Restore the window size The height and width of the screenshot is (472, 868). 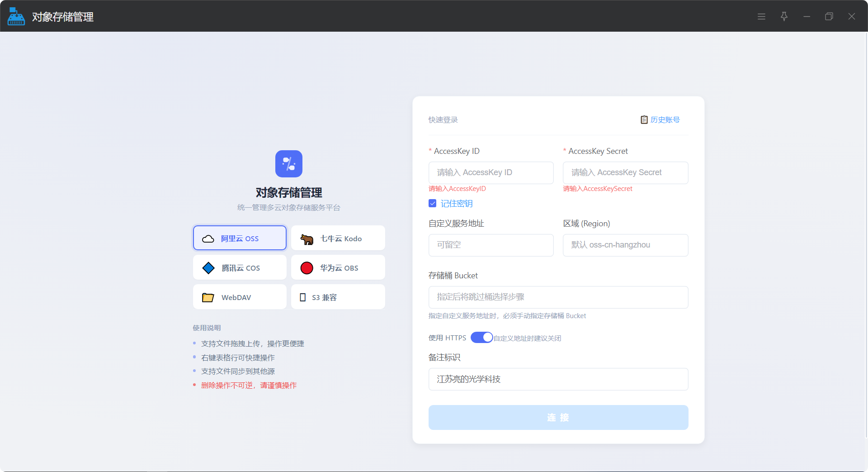(829, 16)
